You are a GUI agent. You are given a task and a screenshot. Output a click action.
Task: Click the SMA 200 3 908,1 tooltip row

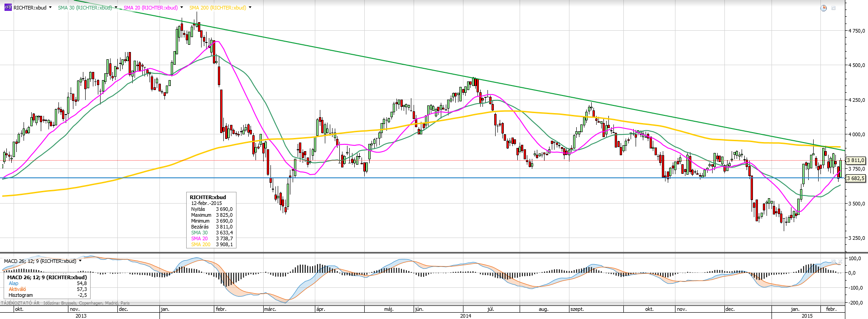212,244
